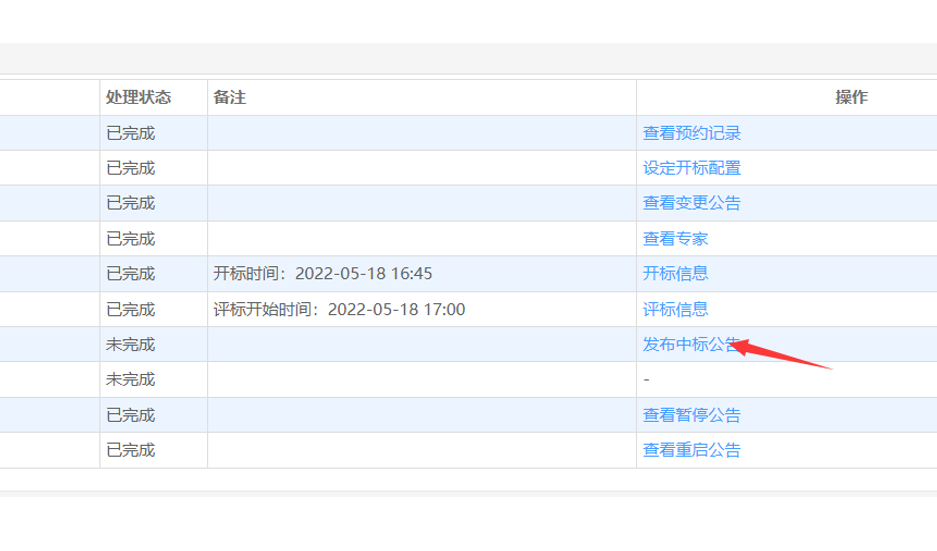This screenshot has width=937, height=551.
Task: Click the 查看重启公告 link
Action: (x=691, y=450)
